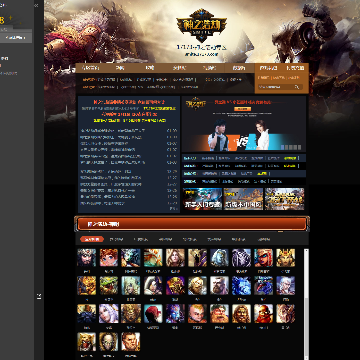Switch to the second hero category filter tab

116,239
